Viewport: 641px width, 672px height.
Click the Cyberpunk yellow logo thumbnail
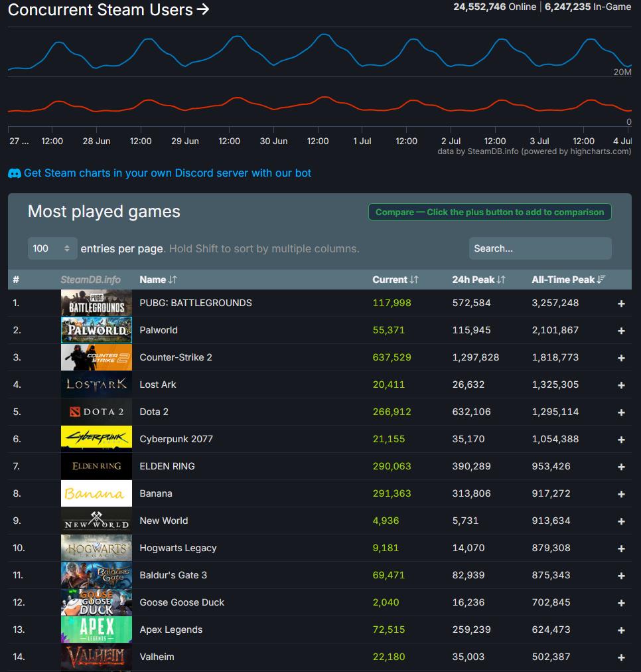(x=96, y=439)
